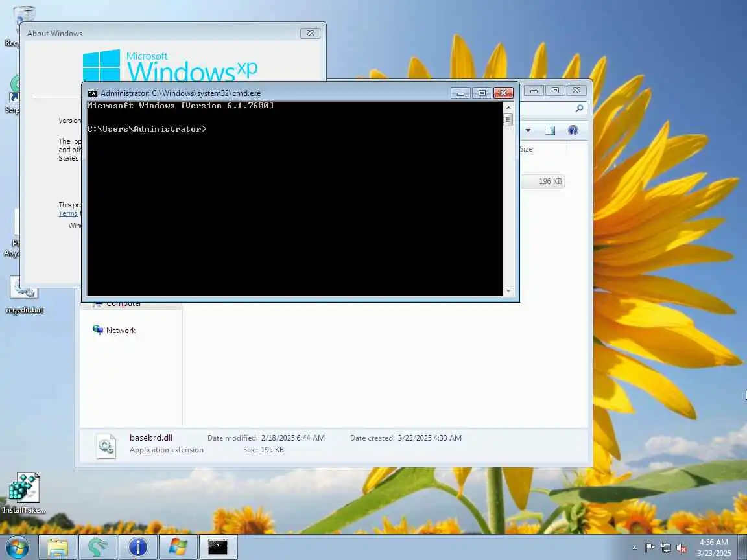
Task: Click the basebrd.dll file icon in details pane
Action: tap(106, 446)
